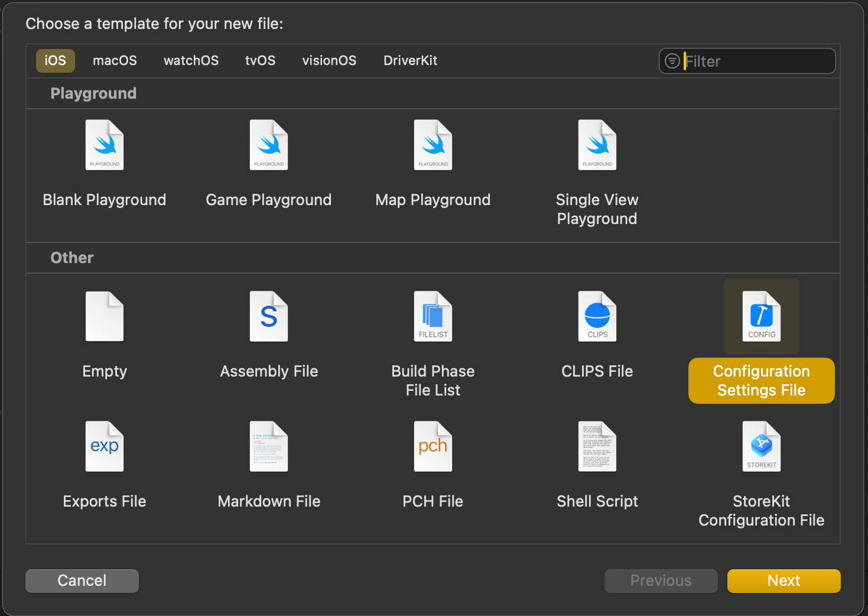868x616 pixels.
Task: Pick the Build Phase File List icon
Action: coord(433,316)
